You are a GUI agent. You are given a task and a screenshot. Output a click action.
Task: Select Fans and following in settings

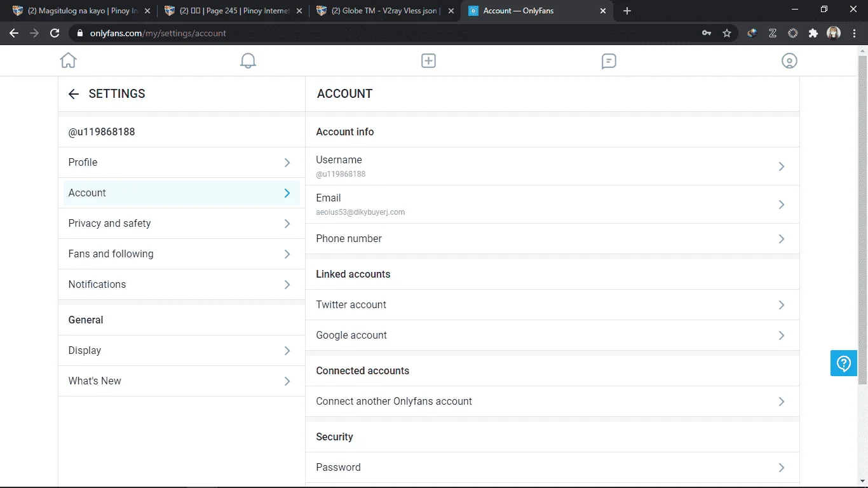182,254
